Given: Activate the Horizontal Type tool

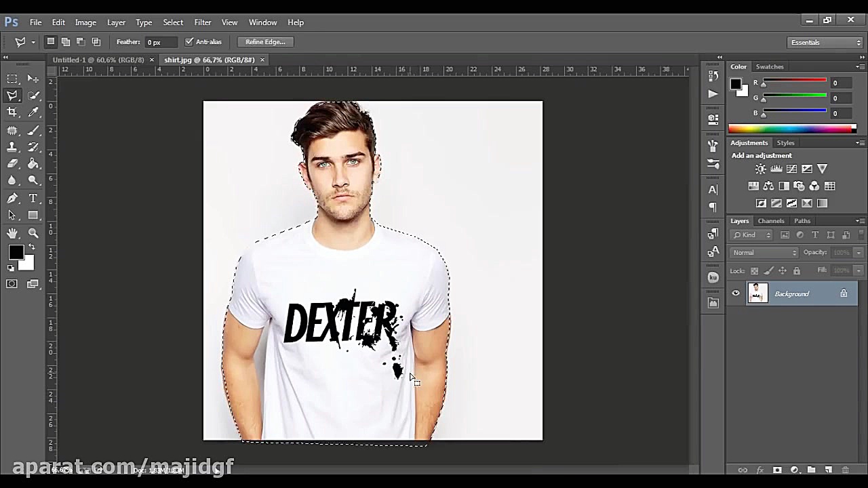Looking at the screenshot, I should coord(33,199).
